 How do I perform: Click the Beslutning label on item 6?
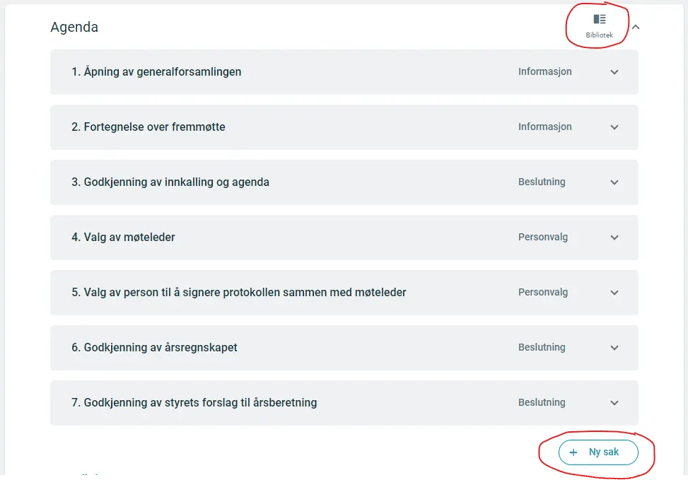(x=541, y=347)
